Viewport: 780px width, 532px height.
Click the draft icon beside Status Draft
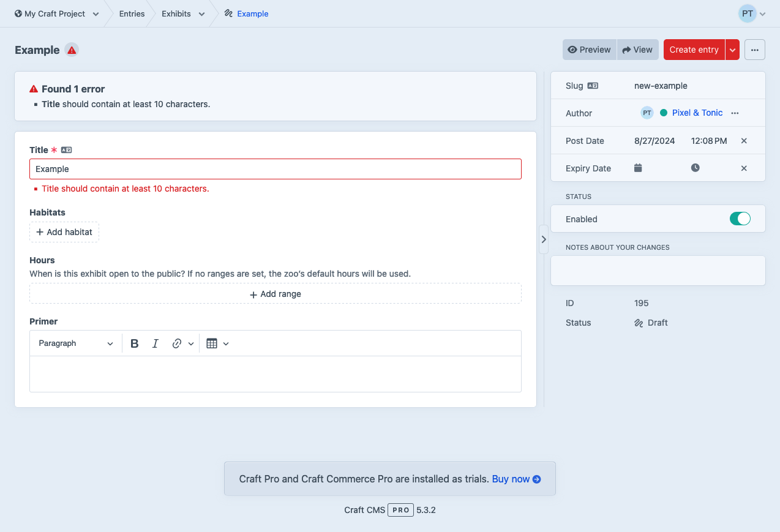tap(639, 323)
